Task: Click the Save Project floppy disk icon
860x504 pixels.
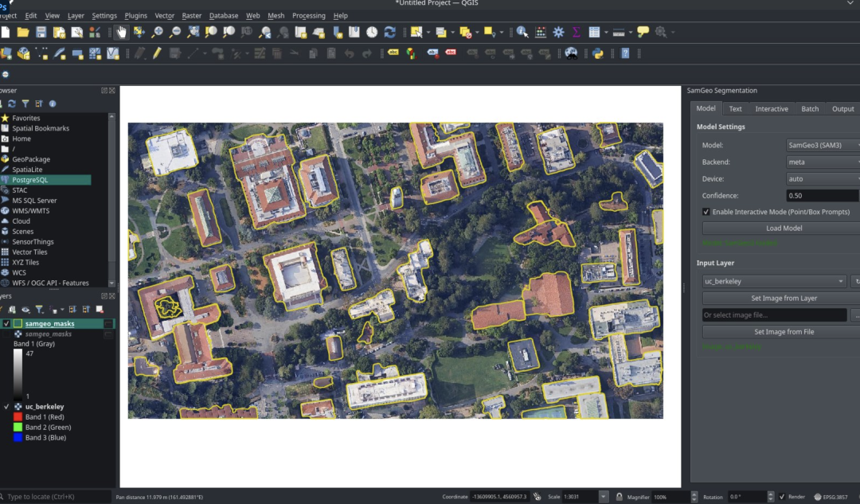Action: coord(41,33)
